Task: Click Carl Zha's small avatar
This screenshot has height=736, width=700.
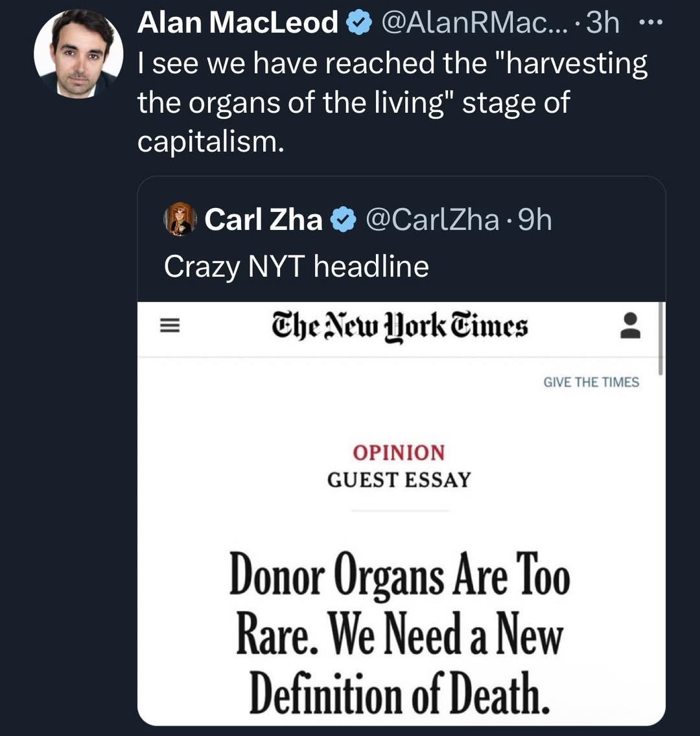Action: 181,219
